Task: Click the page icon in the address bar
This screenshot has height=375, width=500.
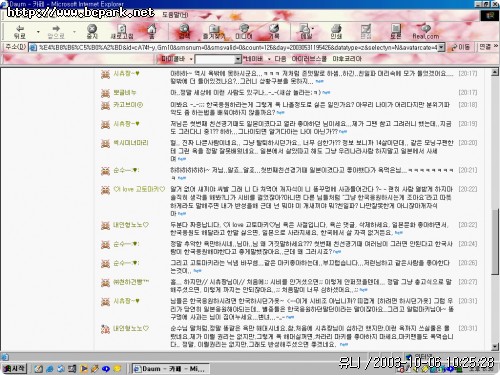Action: [x=33, y=48]
